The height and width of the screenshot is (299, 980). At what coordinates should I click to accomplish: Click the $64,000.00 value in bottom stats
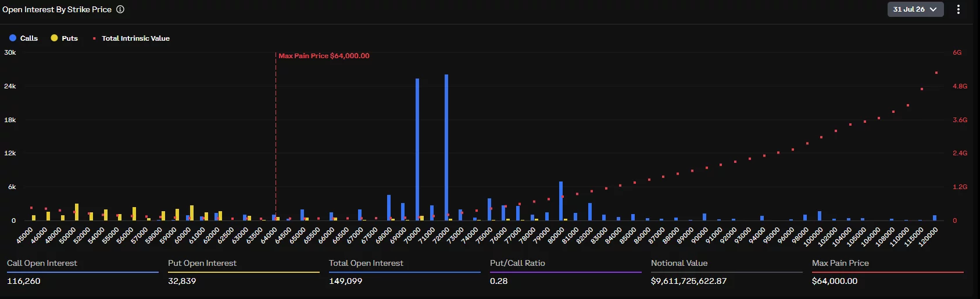point(835,281)
